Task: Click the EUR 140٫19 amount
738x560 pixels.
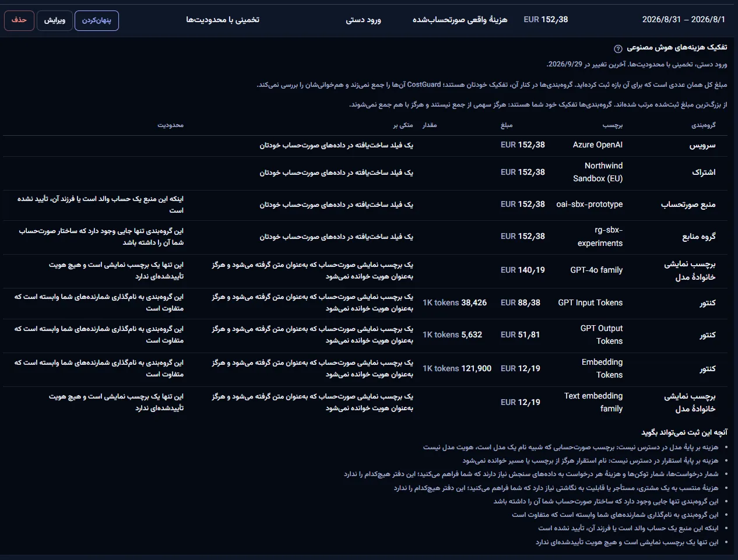Action: click(523, 270)
